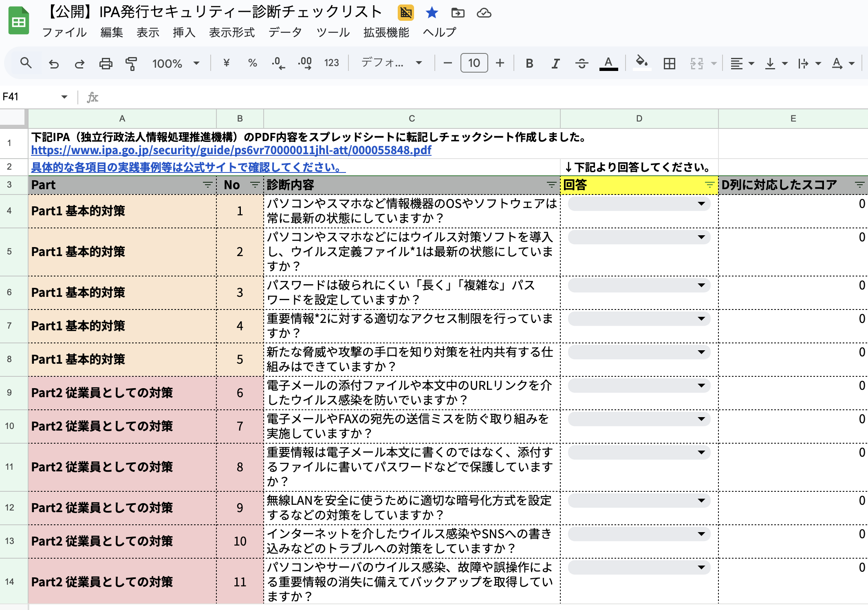Toggle bold formatting button
This screenshot has width=868, height=610.
coord(529,63)
